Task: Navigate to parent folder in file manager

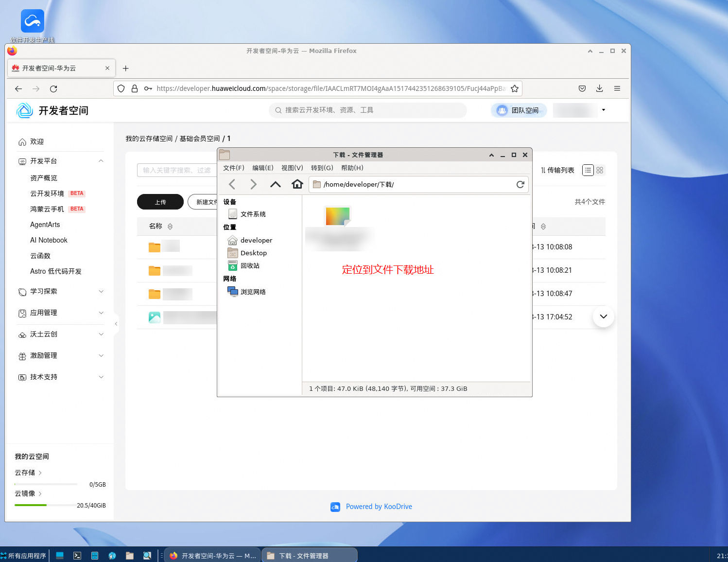Action: 276,184
